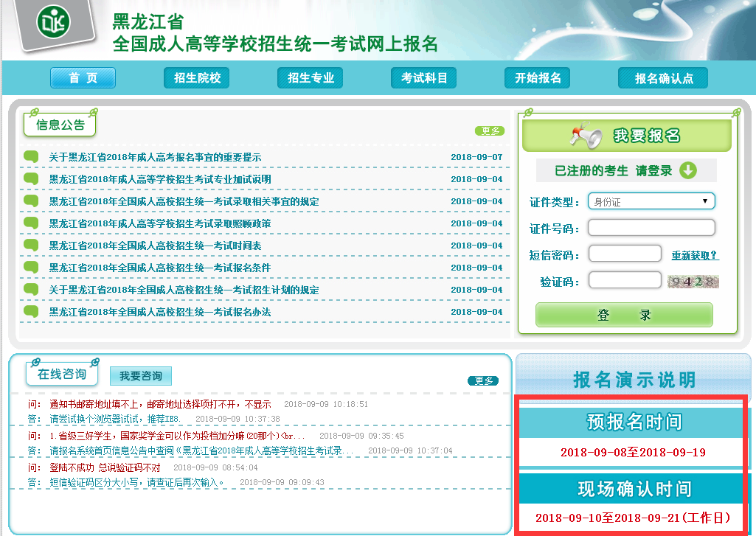
Task: Click inside the 证件号码 input field
Action: [651, 226]
